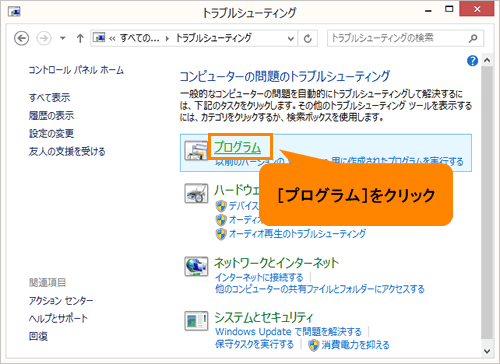Screen dimensions: 500x364
Task: Click the Back navigation arrow
Action: tap(21, 39)
